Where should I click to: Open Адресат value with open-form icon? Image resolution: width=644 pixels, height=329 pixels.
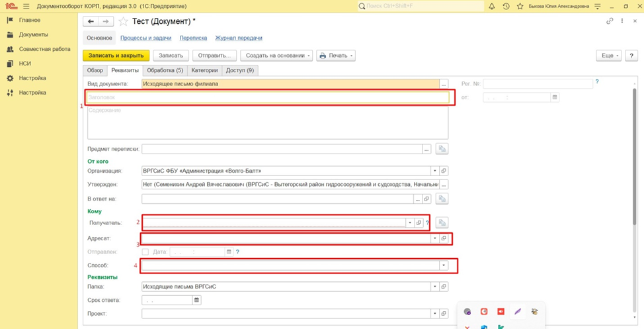click(x=444, y=238)
